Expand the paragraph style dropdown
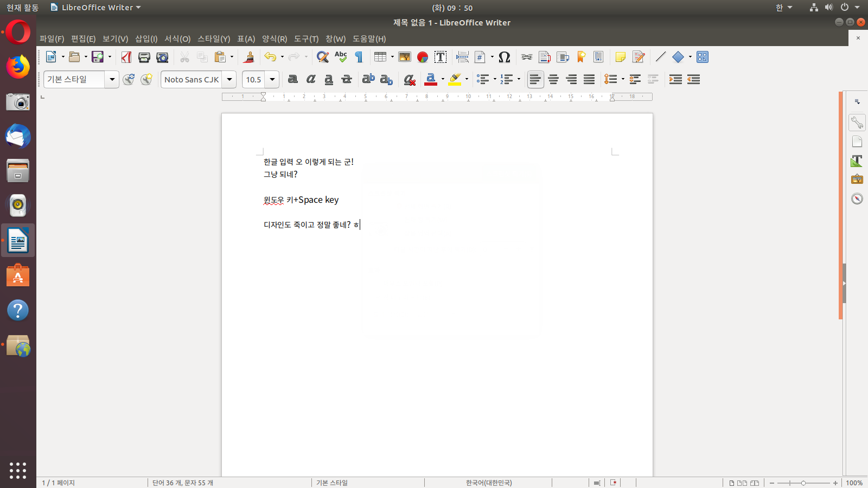 pyautogui.click(x=112, y=79)
